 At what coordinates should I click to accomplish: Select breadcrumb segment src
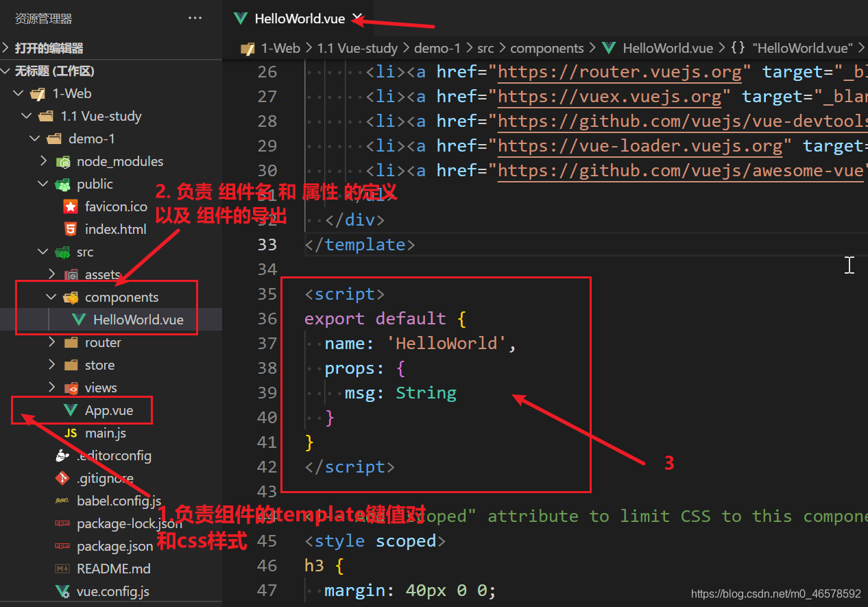[x=485, y=48]
